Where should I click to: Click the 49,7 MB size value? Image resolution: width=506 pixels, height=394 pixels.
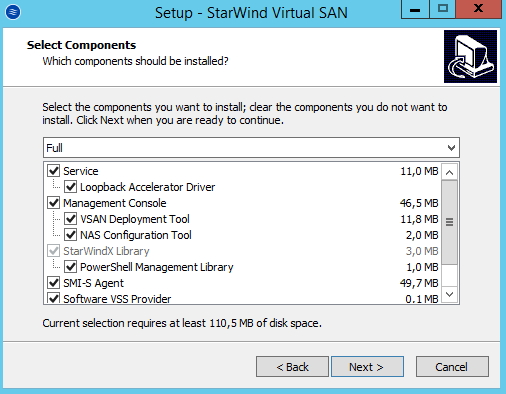coord(419,283)
